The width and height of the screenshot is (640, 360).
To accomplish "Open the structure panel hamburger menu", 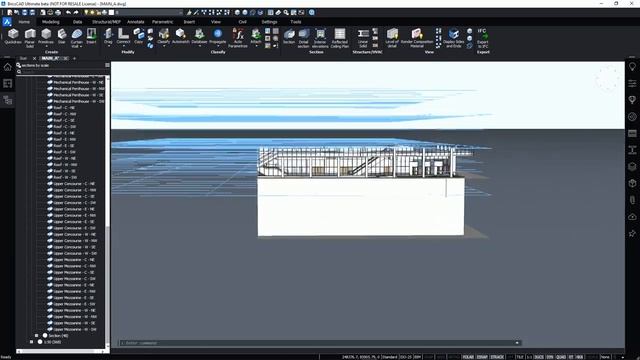I will 107,65.
